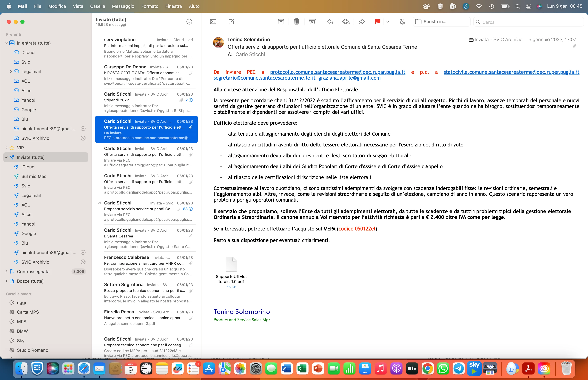The height and width of the screenshot is (380, 588).
Task: Flag the message with red flag
Action: pyautogui.click(x=378, y=22)
